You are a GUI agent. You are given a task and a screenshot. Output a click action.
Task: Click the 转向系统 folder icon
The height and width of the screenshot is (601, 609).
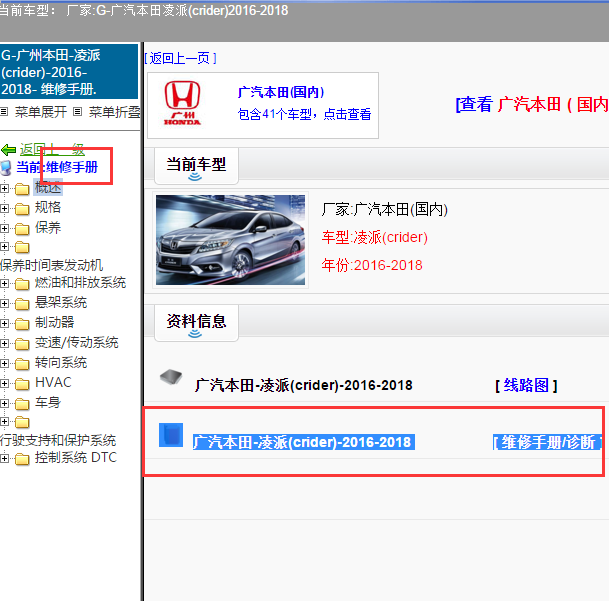pos(22,364)
